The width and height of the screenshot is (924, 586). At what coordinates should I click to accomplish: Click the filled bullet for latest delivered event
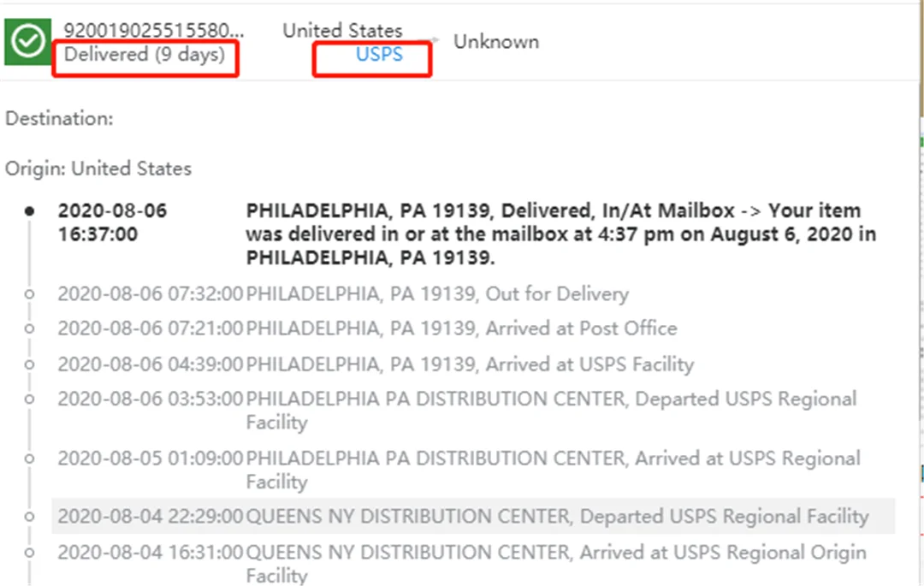pyautogui.click(x=29, y=210)
